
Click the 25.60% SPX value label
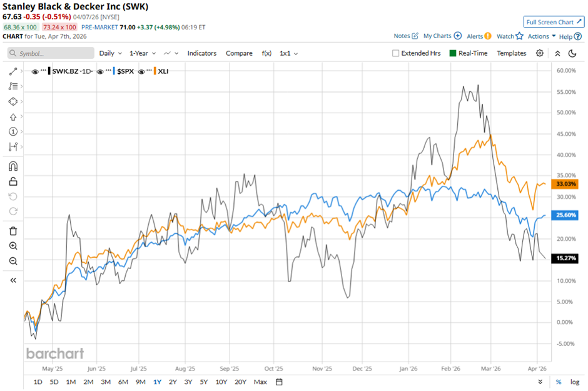tap(565, 215)
